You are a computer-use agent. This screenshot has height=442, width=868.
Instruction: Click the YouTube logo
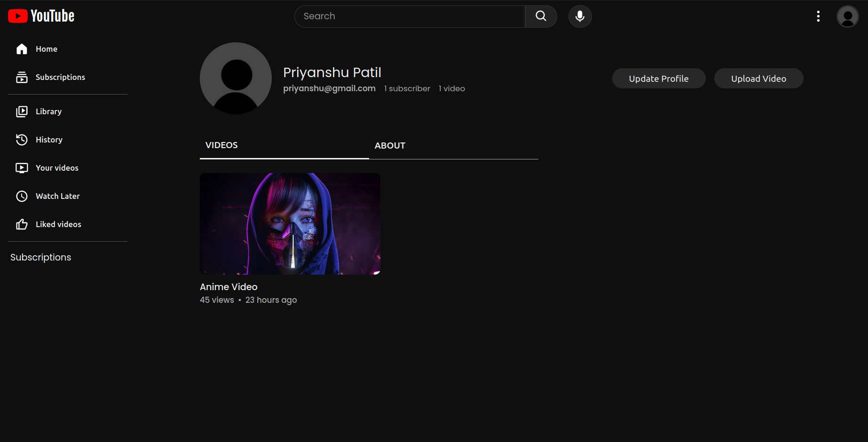point(41,16)
